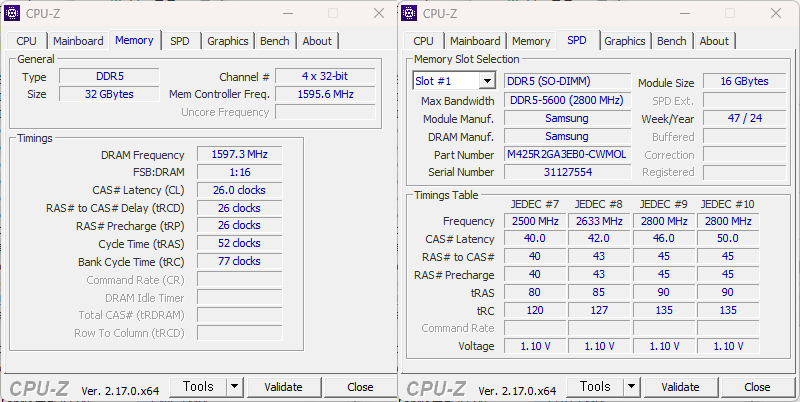The image size is (800, 402).
Task: Open the Mainboard tab in the left window
Action: [78, 41]
